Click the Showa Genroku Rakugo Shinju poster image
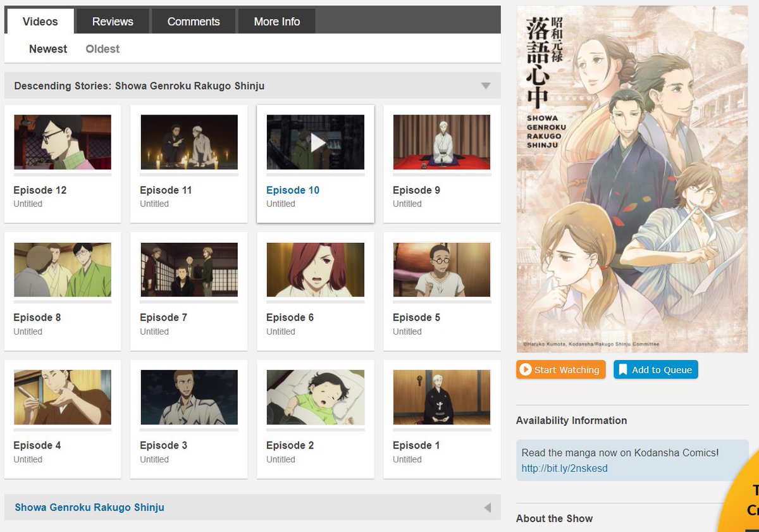 tap(632, 179)
